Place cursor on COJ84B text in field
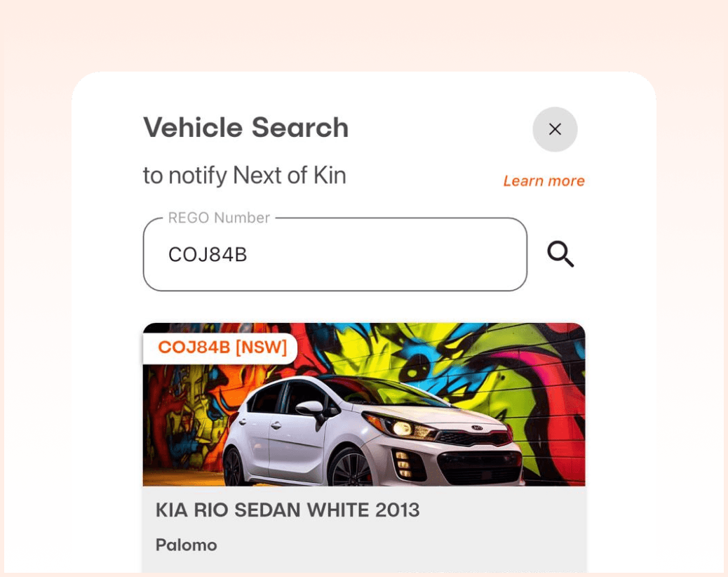Viewport: 728px width, 577px height. (x=208, y=255)
